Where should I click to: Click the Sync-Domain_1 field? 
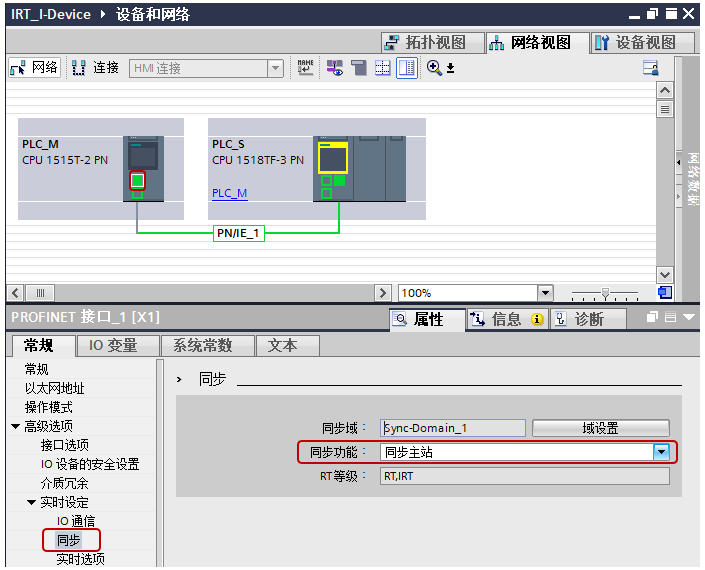(x=453, y=428)
